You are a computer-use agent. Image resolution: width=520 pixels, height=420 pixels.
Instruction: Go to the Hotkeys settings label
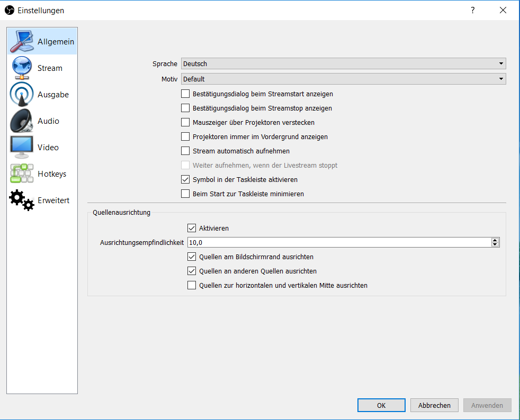(52, 174)
